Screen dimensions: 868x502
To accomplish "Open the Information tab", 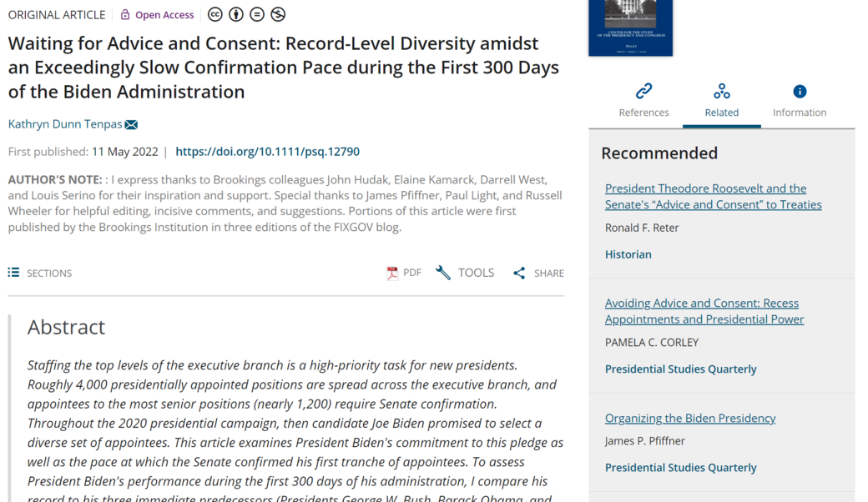I will click(x=799, y=100).
